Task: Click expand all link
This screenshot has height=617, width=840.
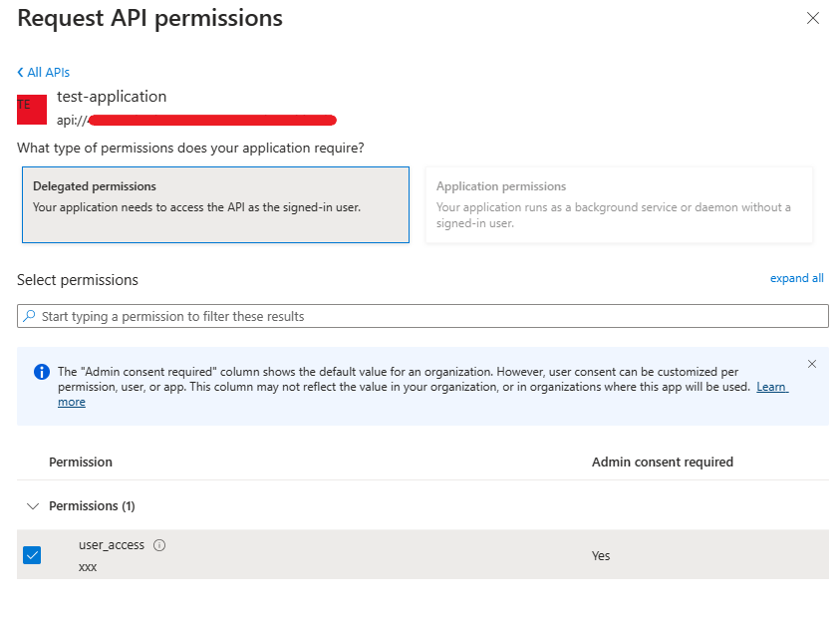Action: click(x=796, y=278)
